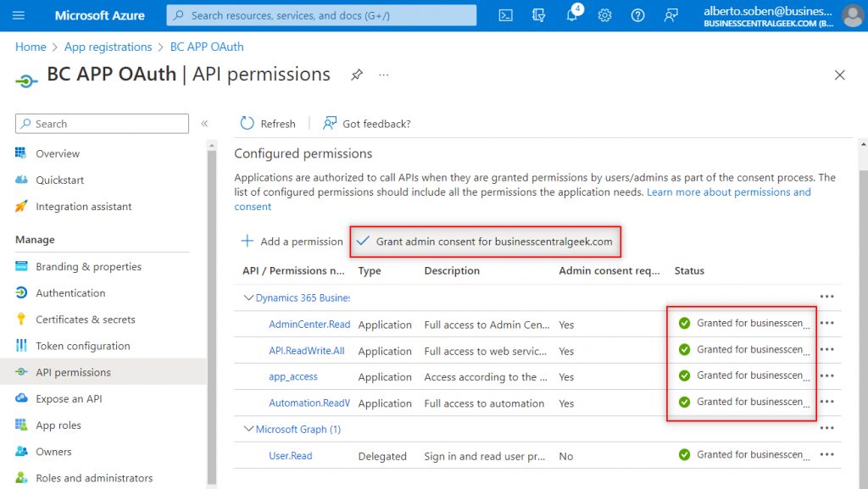Viewport: 868px width, 489px height.
Task: Select API permissions in the side menu
Action: (x=103, y=372)
